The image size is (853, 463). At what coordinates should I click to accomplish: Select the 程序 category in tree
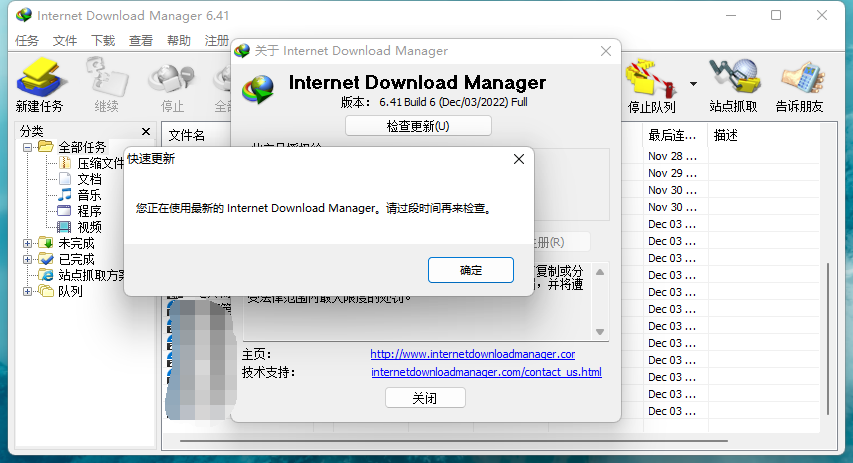click(89, 211)
